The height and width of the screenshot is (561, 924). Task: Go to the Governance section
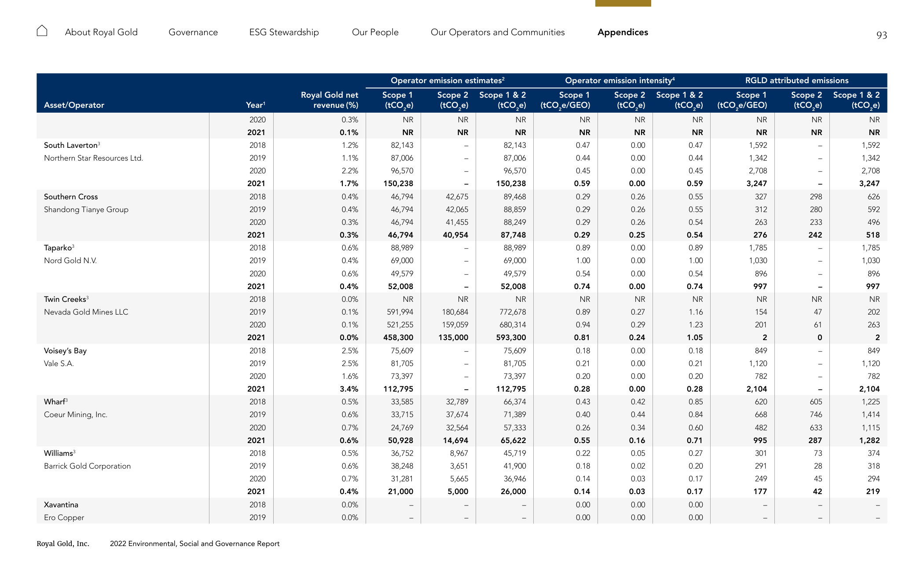point(193,32)
